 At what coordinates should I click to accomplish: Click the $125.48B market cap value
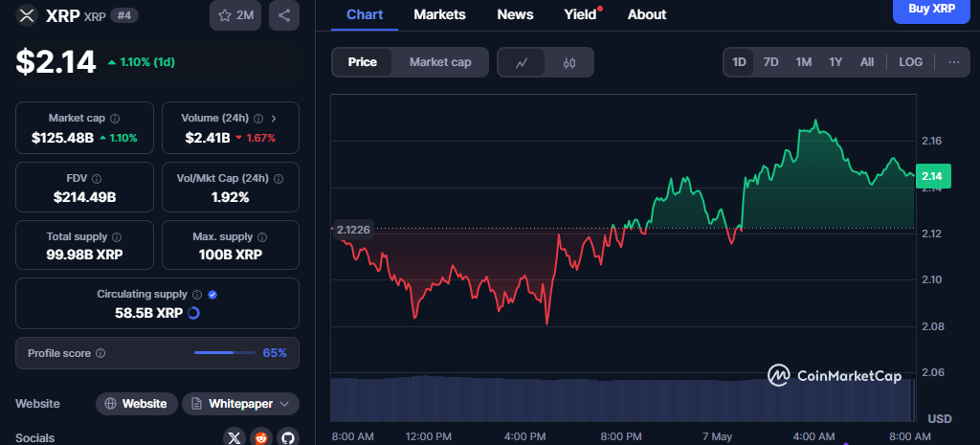coord(62,138)
